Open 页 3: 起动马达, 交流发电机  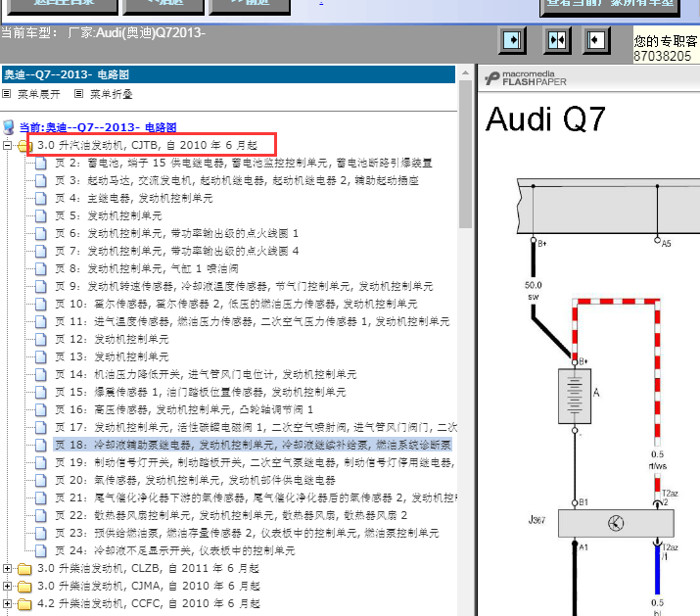tap(237, 180)
